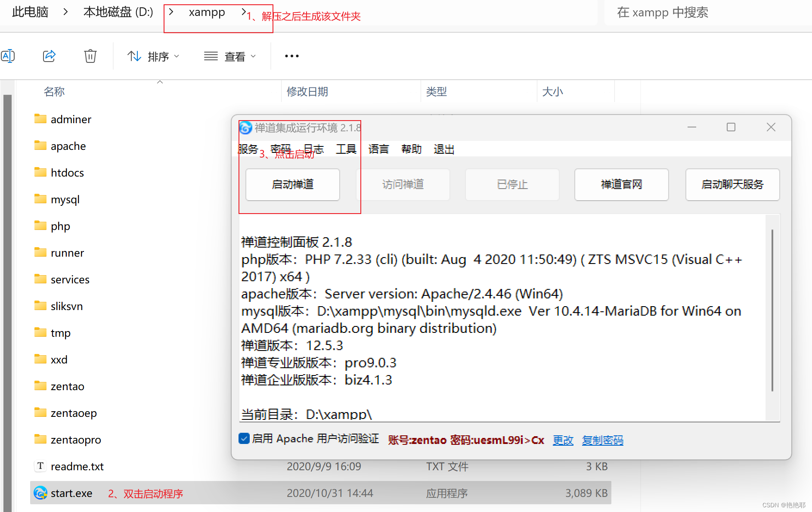The width and height of the screenshot is (812, 512).
Task: Select the start.exe application icon
Action: pos(40,493)
